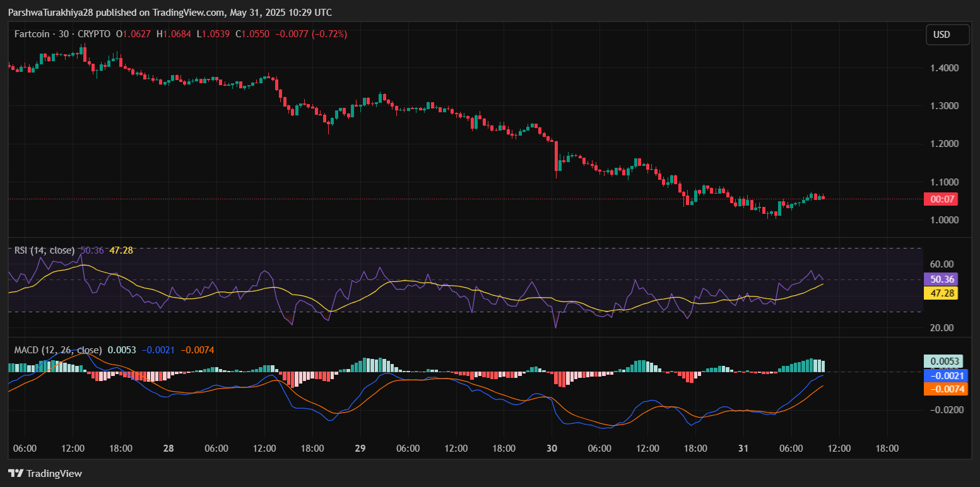Image resolution: width=980 pixels, height=487 pixels.
Task: Click the yellow 47.28 RSI axis tag
Action: 940,293
